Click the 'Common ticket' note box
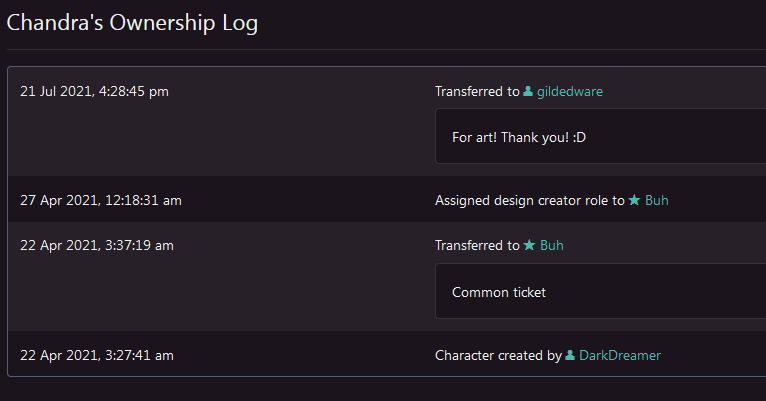This screenshot has width=766, height=401. click(x=600, y=292)
